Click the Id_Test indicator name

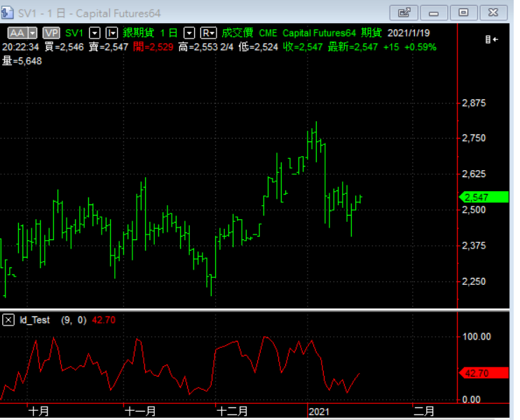[35, 320]
